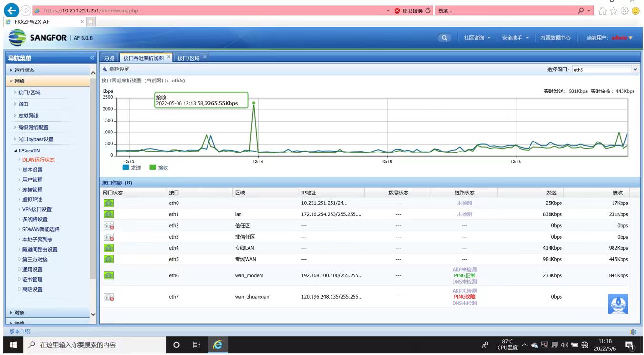Toggle the 接收 legend series in chart
The height and width of the screenshot is (355, 644).
(159, 168)
